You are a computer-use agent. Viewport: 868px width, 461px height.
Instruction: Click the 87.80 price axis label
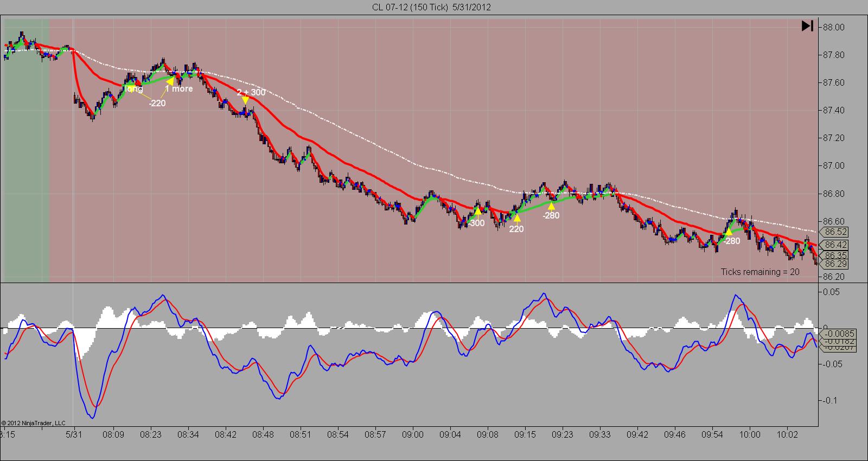click(834, 55)
